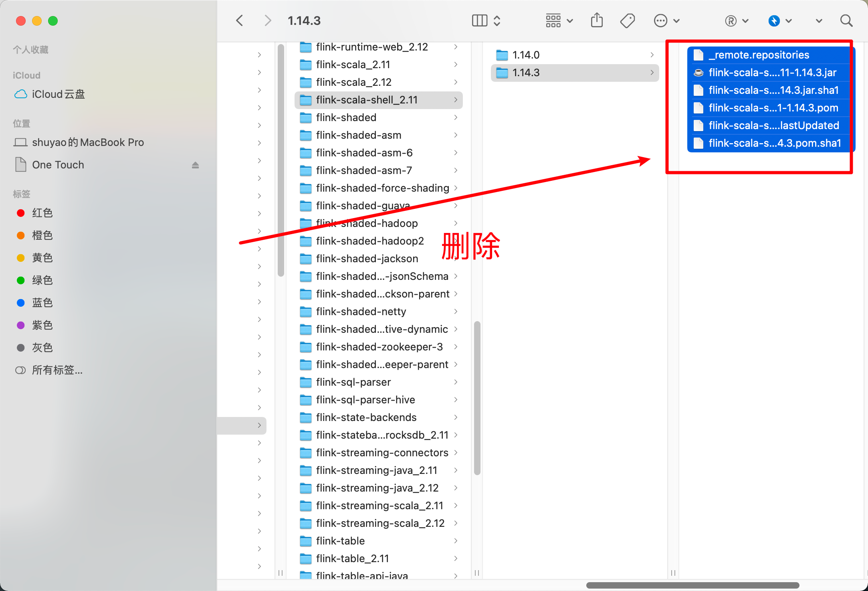Expand flink-streaming-connectors chevron
This screenshot has height=591, width=868.
[x=456, y=453]
